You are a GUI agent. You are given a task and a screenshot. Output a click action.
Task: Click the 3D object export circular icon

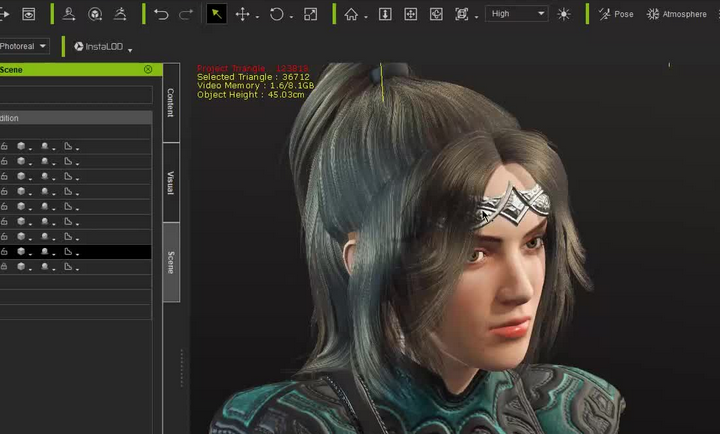pos(95,14)
